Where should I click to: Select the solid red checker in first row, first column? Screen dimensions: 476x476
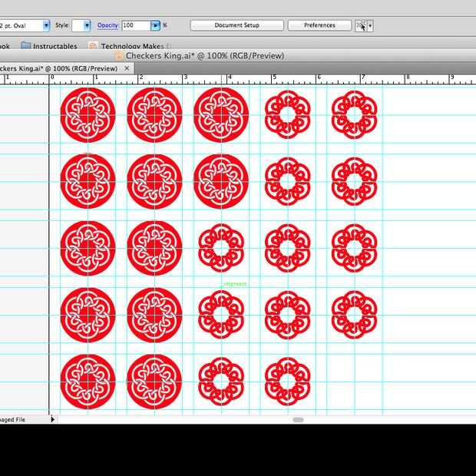click(x=88, y=114)
